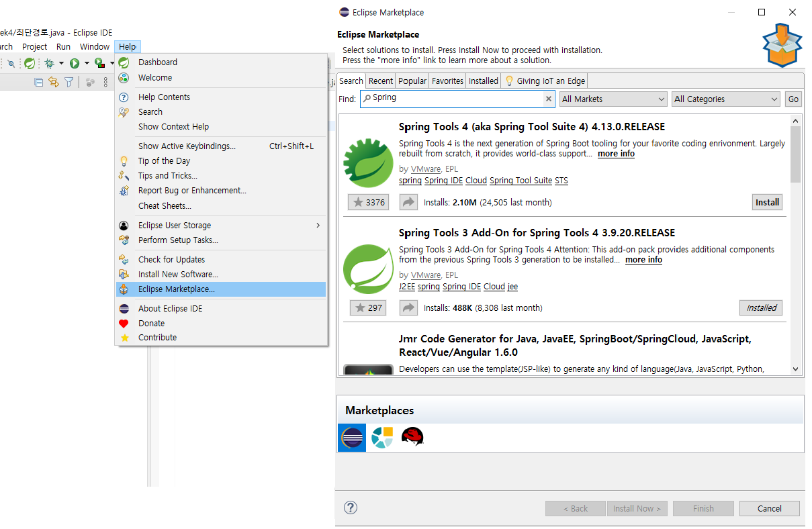812x529 pixels.
Task: Click the share arrow for Spring Tools 4
Action: tap(408, 202)
